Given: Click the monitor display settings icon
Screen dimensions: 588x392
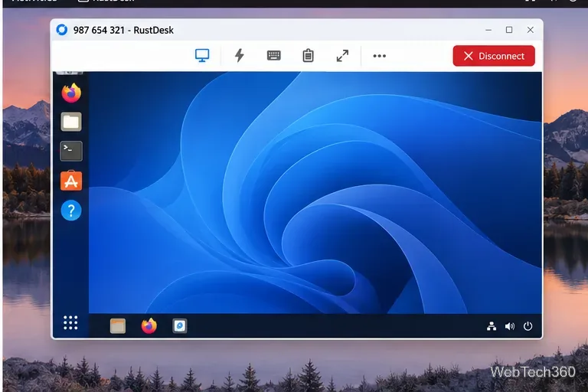Looking at the screenshot, I should [202, 56].
